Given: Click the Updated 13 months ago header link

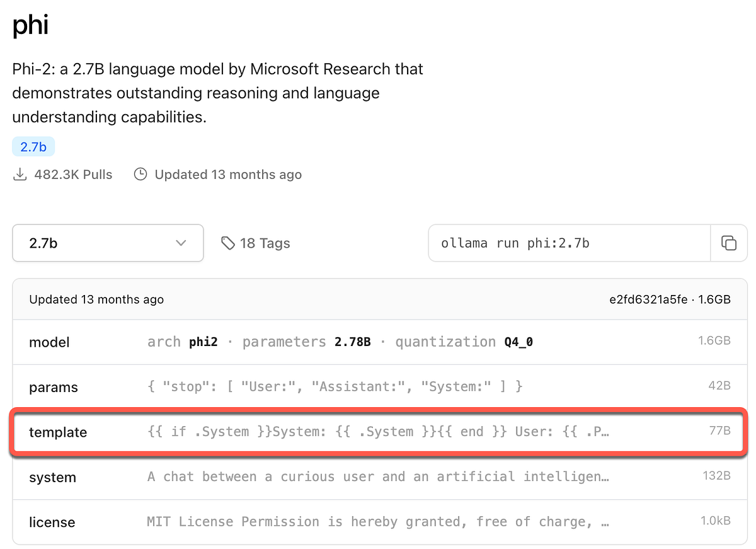Looking at the screenshot, I should 96,299.
